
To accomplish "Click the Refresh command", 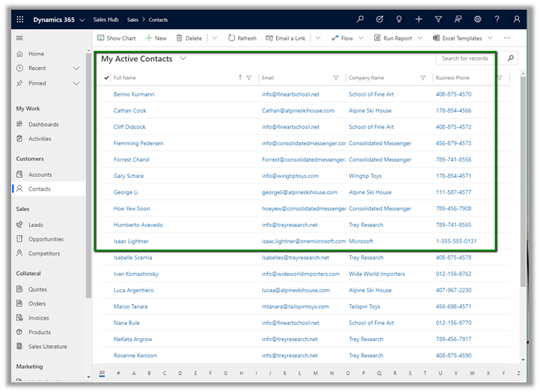I will tap(242, 38).
